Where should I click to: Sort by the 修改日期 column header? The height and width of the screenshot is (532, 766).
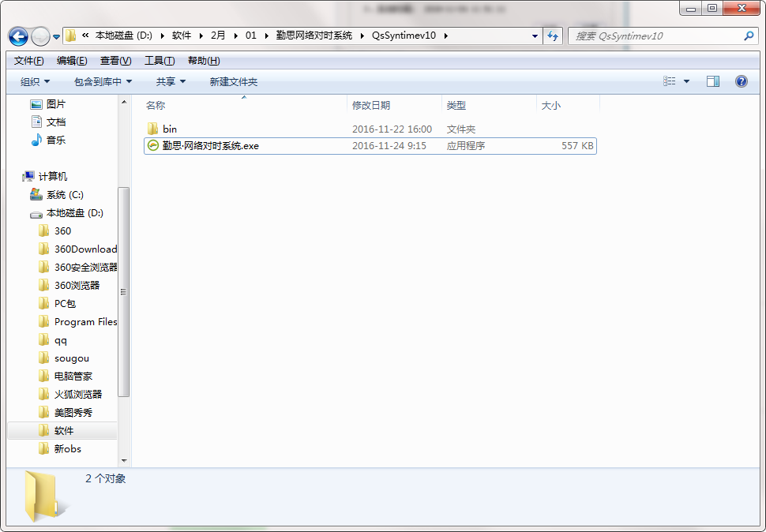click(x=371, y=105)
